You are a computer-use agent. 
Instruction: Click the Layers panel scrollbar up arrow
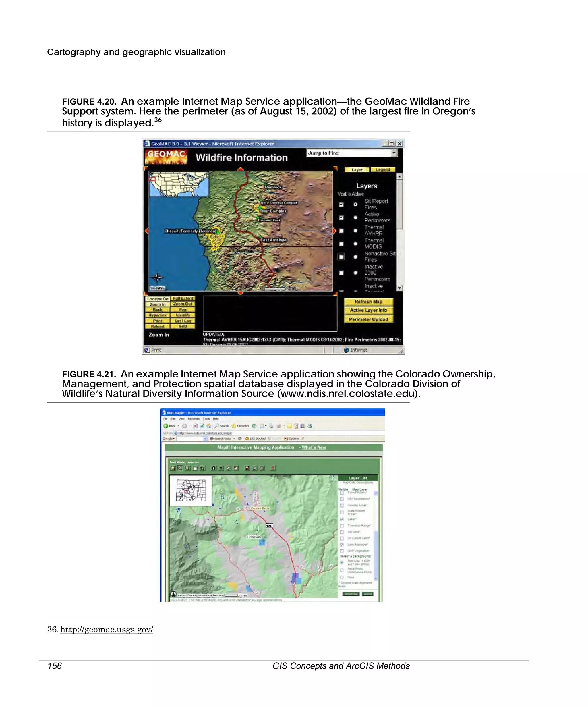[399, 176]
